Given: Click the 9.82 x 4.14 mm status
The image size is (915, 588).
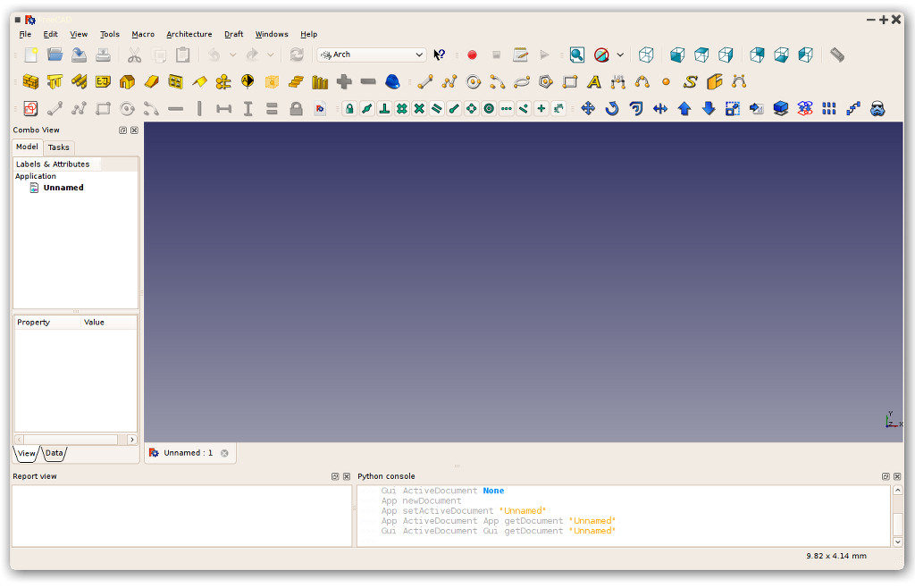Looking at the screenshot, I should [836, 555].
